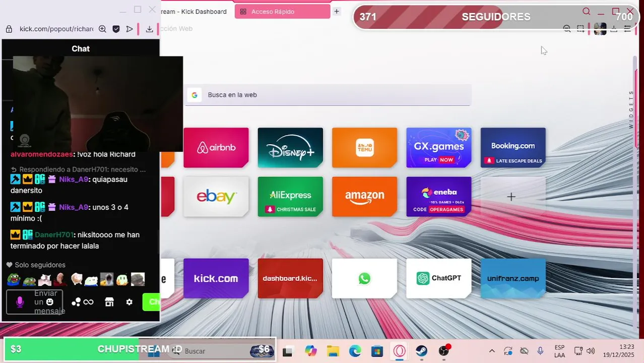This screenshot has width=644, height=363.
Task: Open chat settings gear icon
Action: (130, 302)
